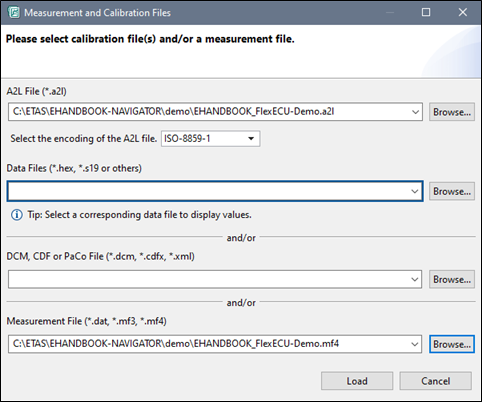Browse for an A2L file
The width and height of the screenshot is (482, 402).
[452, 112]
